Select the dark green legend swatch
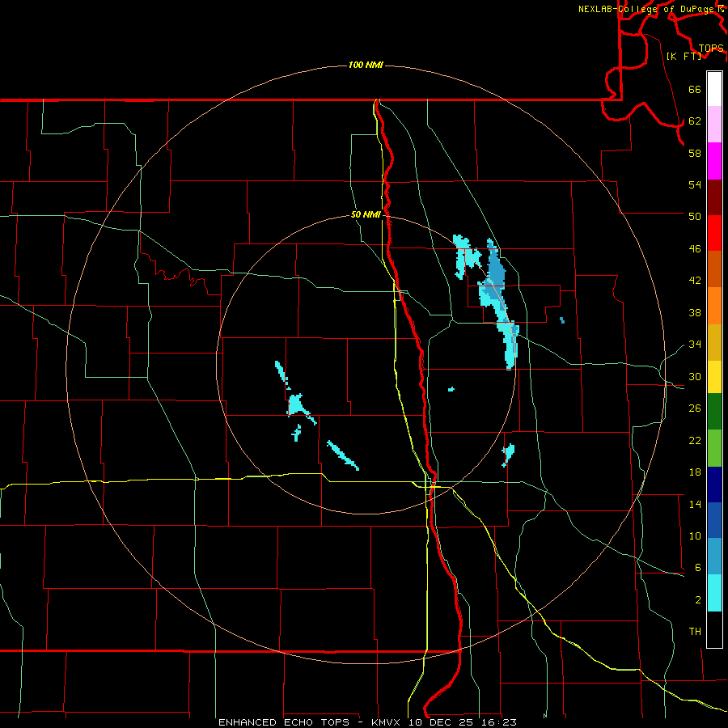 (x=714, y=412)
